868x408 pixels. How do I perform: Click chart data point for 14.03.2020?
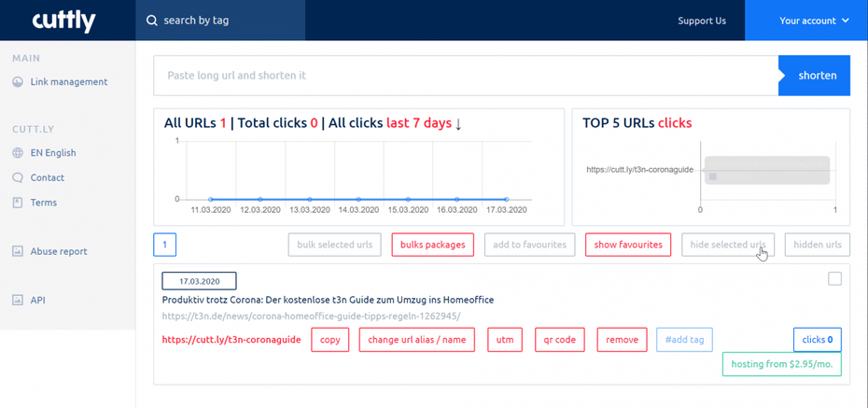tap(358, 199)
